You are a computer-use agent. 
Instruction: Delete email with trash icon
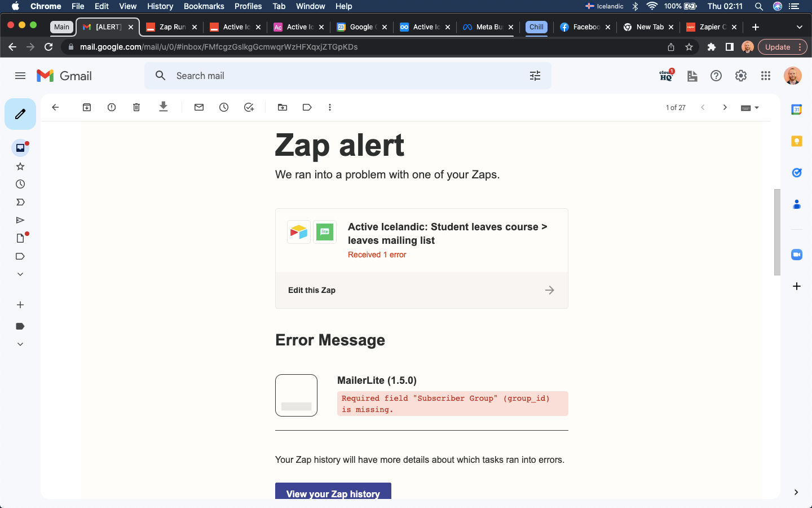[x=136, y=107]
